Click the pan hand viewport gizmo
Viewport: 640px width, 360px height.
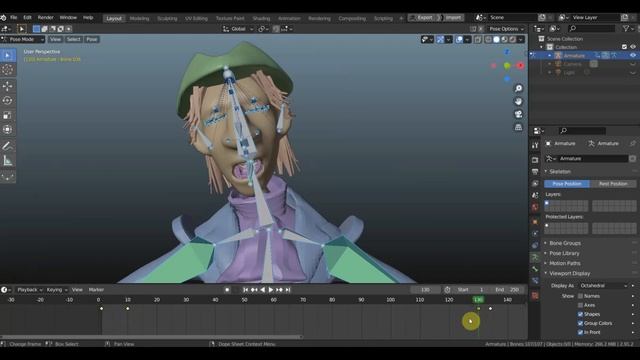tap(518, 101)
